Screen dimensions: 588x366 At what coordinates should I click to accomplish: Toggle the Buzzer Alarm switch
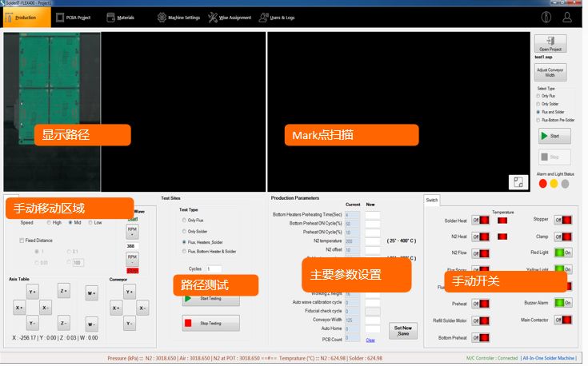565,303
